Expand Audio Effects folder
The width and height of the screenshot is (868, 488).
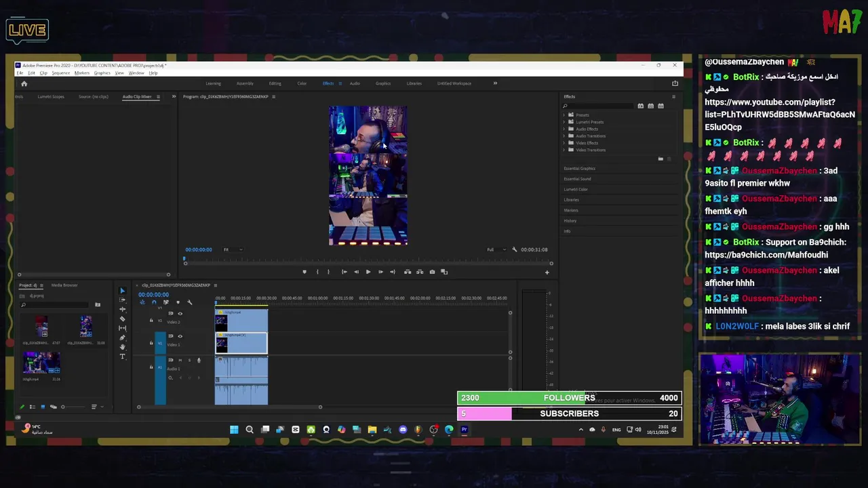[564, 129]
